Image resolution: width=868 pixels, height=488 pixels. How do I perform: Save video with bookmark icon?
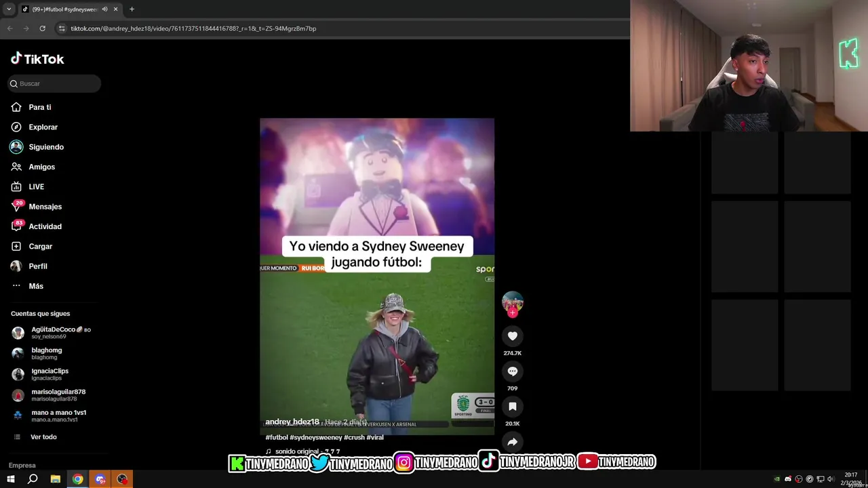513,406
